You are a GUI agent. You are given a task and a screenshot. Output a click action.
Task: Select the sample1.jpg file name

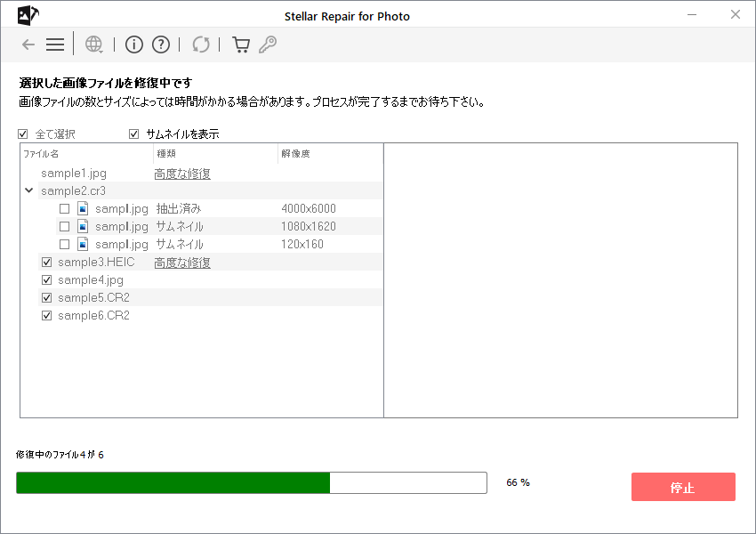click(x=74, y=174)
